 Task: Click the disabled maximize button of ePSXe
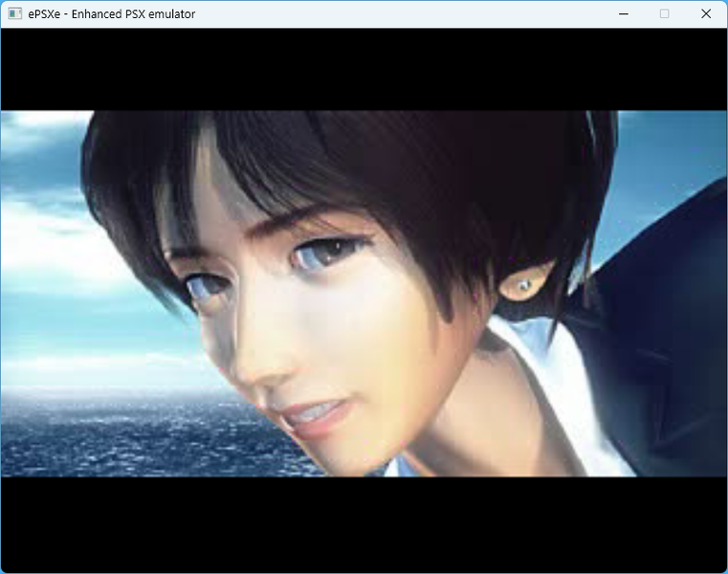(665, 14)
